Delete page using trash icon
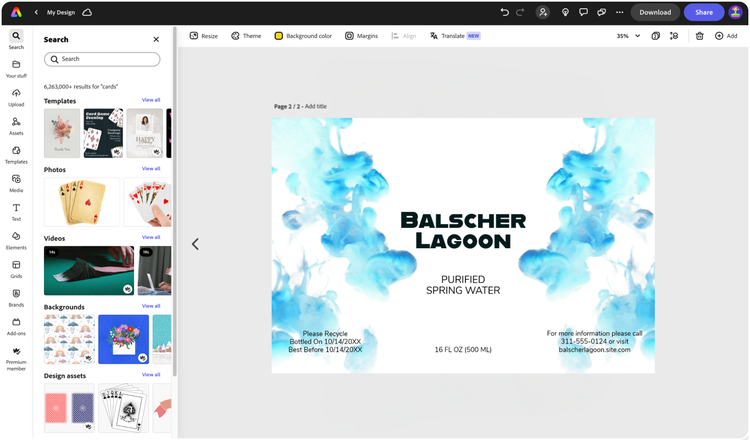Image resolution: width=750 pixels, height=440 pixels. coord(699,36)
